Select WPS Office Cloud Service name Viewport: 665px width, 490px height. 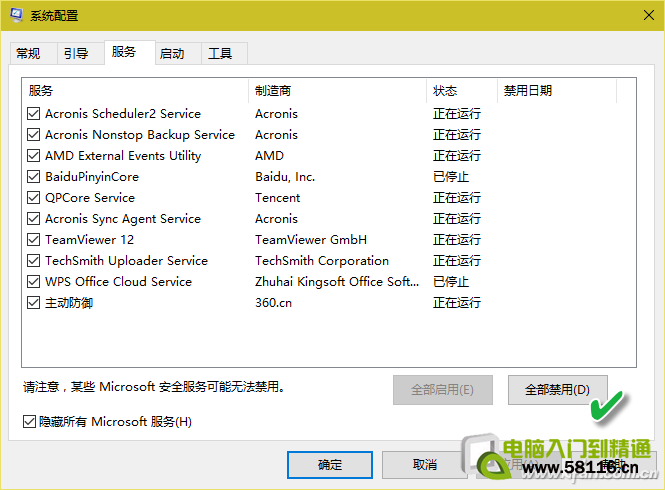click(118, 282)
